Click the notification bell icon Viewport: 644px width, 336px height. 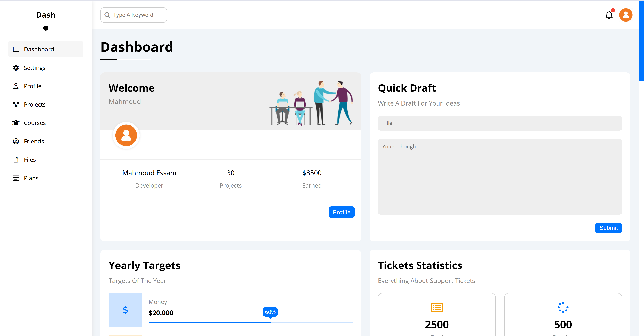609,15
